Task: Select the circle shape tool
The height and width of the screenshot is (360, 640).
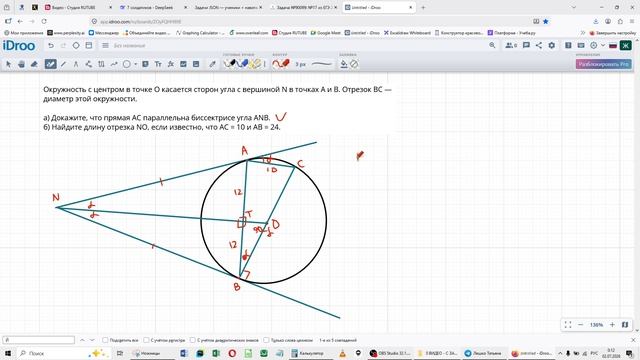Action: pyautogui.click(x=127, y=64)
